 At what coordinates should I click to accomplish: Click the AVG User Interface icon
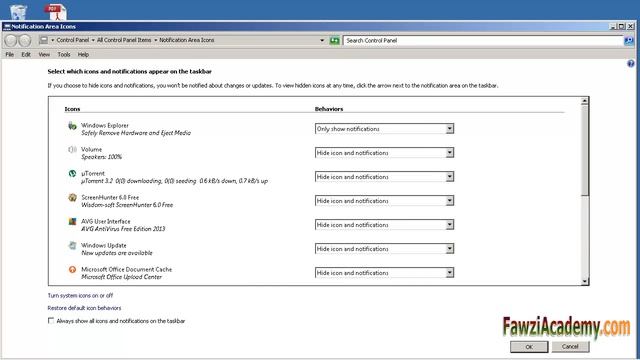click(72, 222)
